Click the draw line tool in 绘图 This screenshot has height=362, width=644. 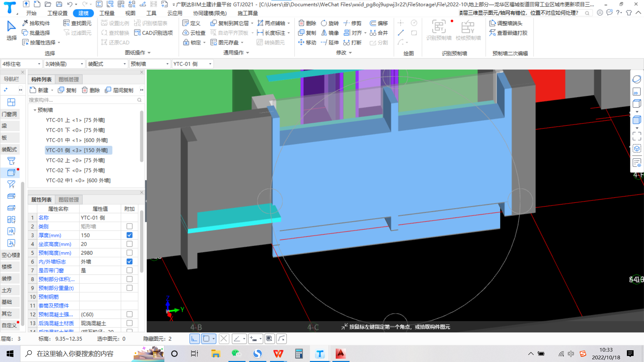pos(401,33)
